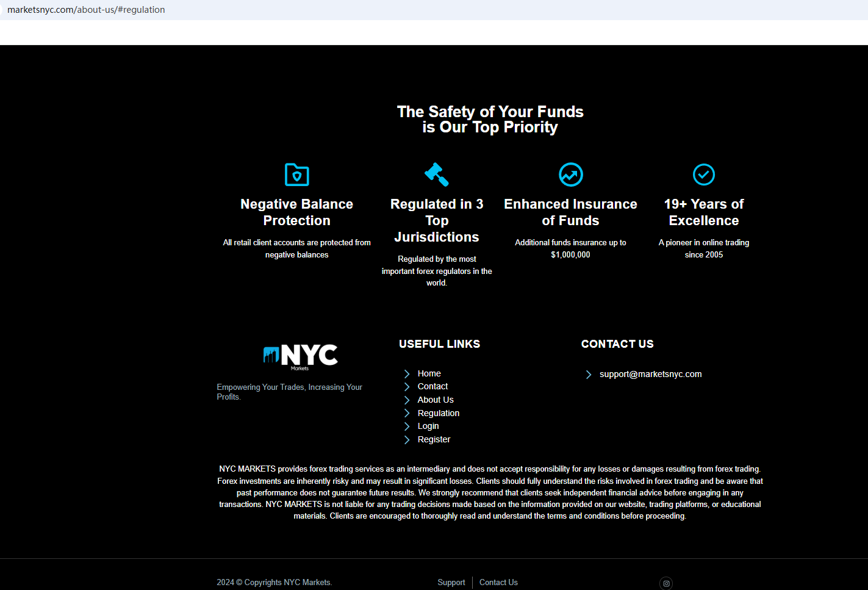Viewport: 868px width, 590px height.
Task: Click the checkmark Years of Excellence icon
Action: point(704,174)
